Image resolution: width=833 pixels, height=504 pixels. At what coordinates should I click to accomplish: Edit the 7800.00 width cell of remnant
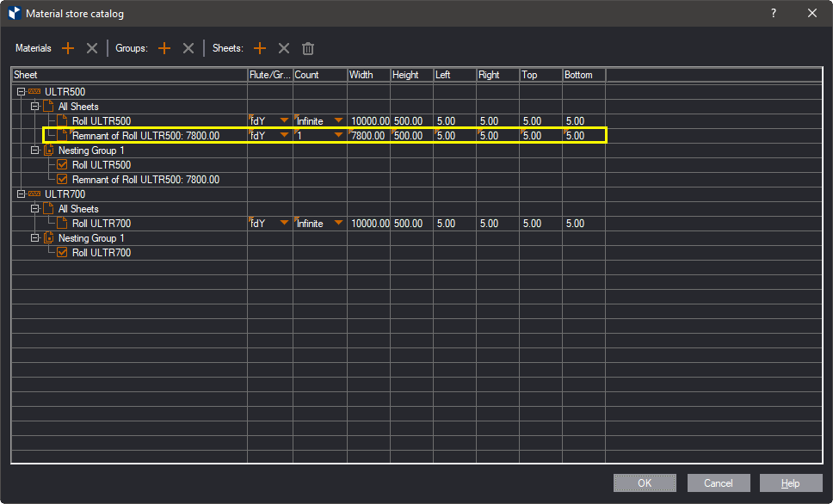pos(368,136)
